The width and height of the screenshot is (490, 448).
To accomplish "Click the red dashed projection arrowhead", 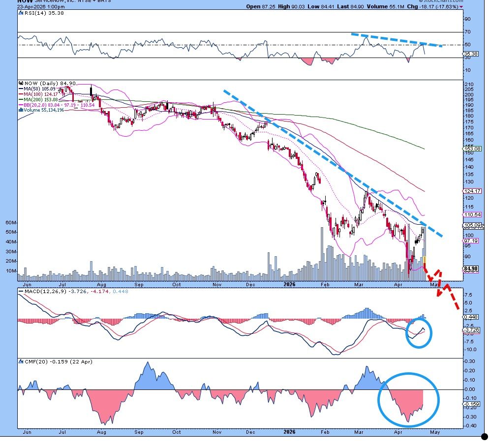I will pos(438,294).
